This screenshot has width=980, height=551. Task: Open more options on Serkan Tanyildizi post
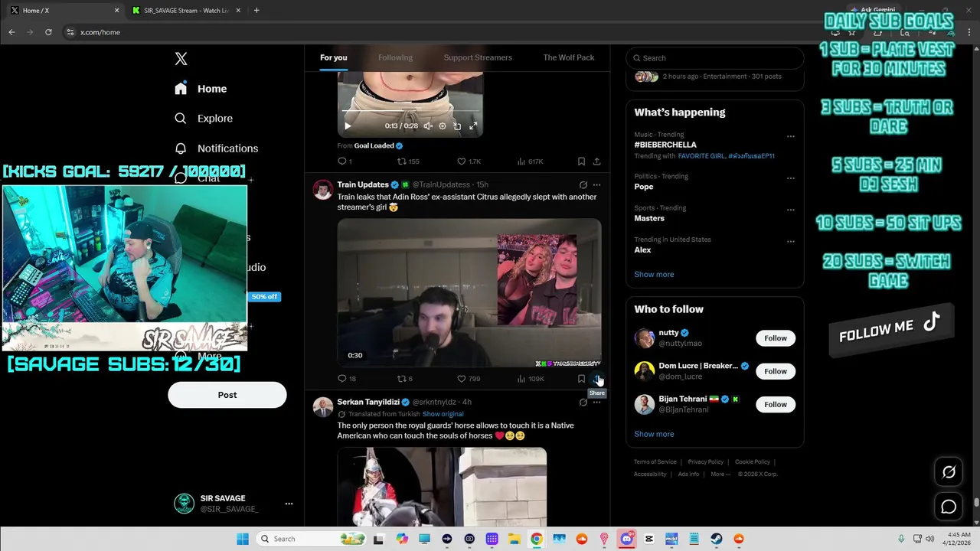(x=596, y=402)
